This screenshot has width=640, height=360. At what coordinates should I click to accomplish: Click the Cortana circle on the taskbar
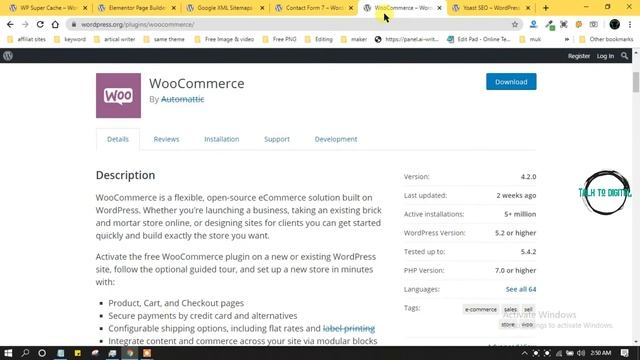click(42, 353)
